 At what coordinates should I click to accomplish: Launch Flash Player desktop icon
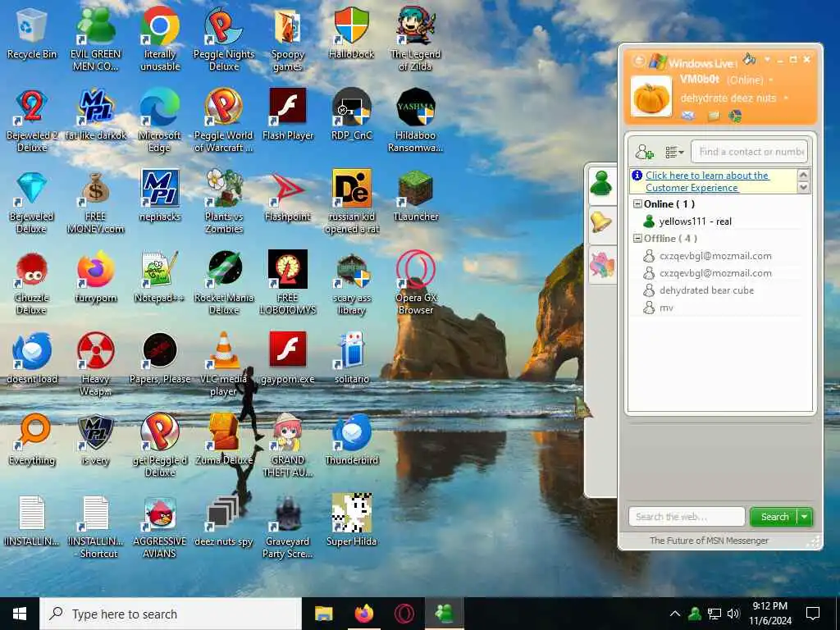pyautogui.click(x=288, y=113)
